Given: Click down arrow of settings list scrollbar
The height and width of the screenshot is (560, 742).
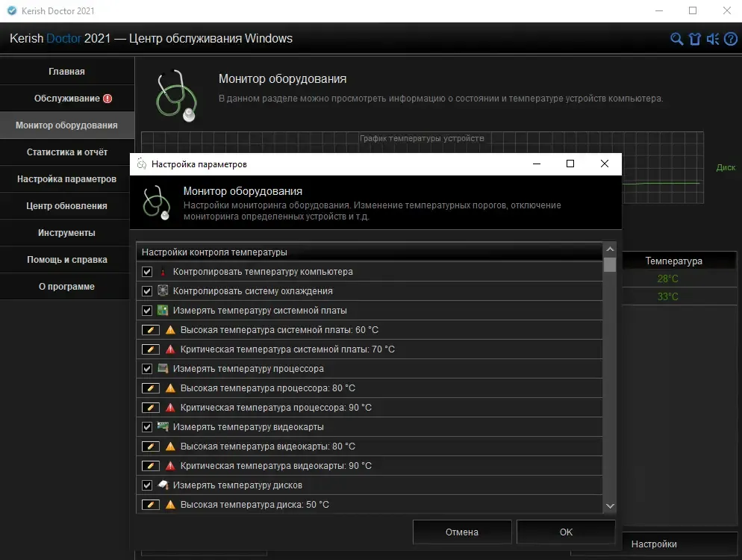Looking at the screenshot, I should pos(610,506).
